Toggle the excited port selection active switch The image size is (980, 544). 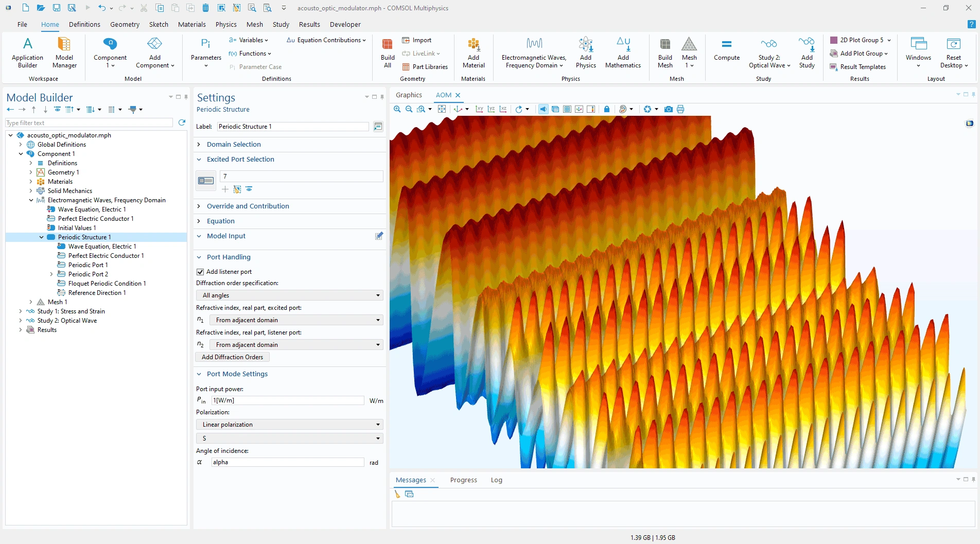(x=206, y=181)
